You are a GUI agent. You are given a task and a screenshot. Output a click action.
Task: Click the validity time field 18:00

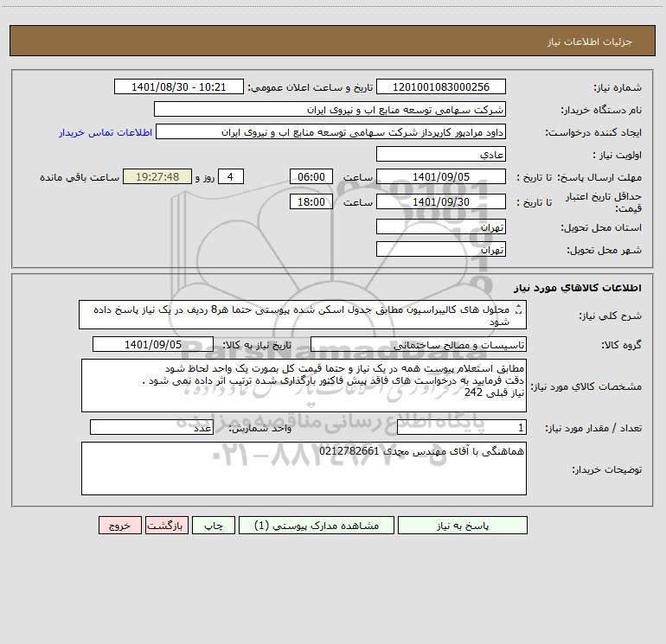[x=311, y=201]
